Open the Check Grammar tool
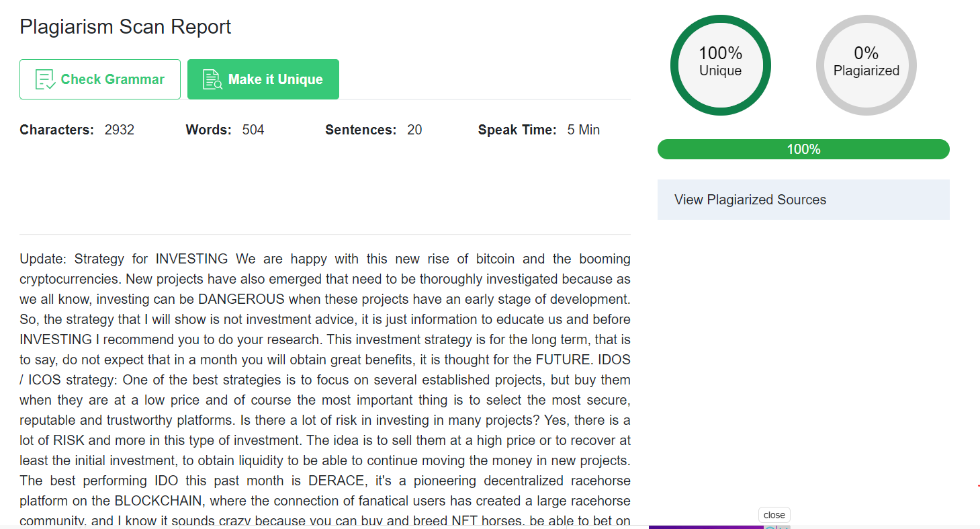 click(100, 79)
